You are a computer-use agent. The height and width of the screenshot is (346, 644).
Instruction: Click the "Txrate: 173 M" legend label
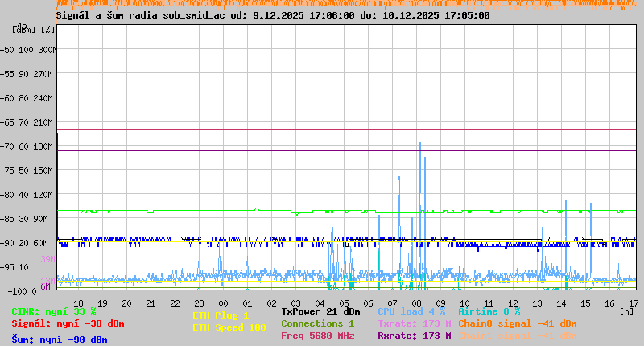[415, 323]
